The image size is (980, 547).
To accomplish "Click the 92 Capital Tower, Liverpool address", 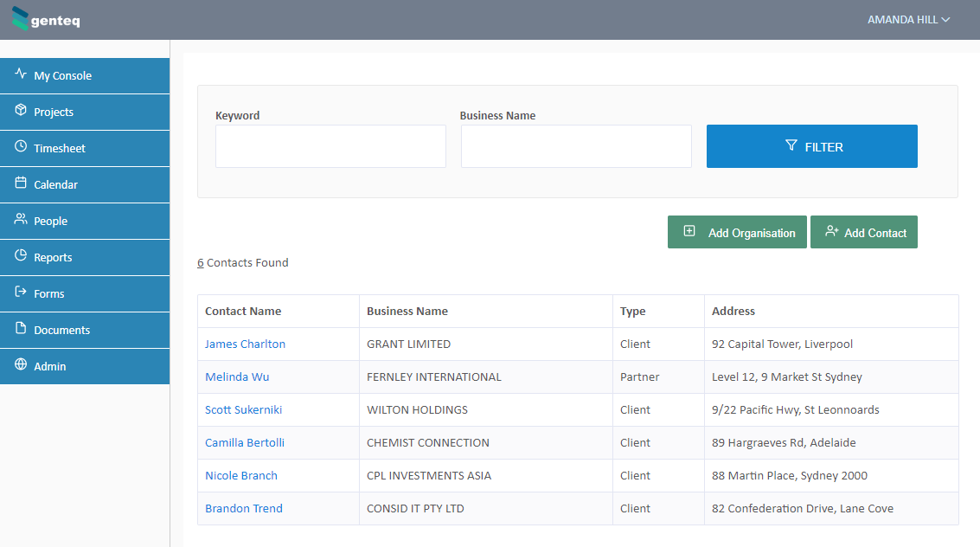I will pos(782,344).
